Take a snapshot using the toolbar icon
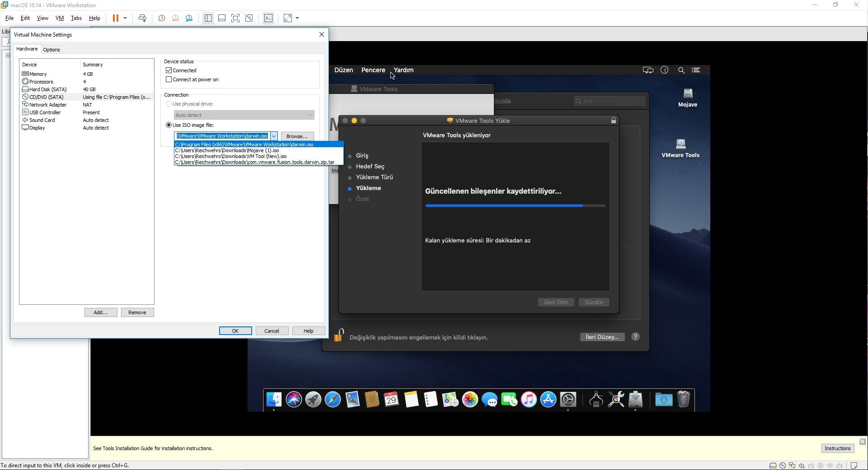This screenshot has width=868, height=470. tap(161, 18)
